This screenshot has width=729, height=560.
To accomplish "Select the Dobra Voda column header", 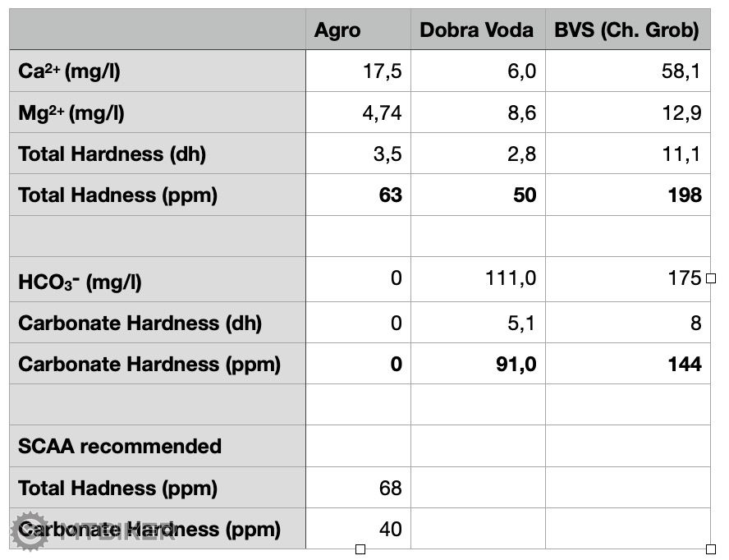I will point(477,30).
